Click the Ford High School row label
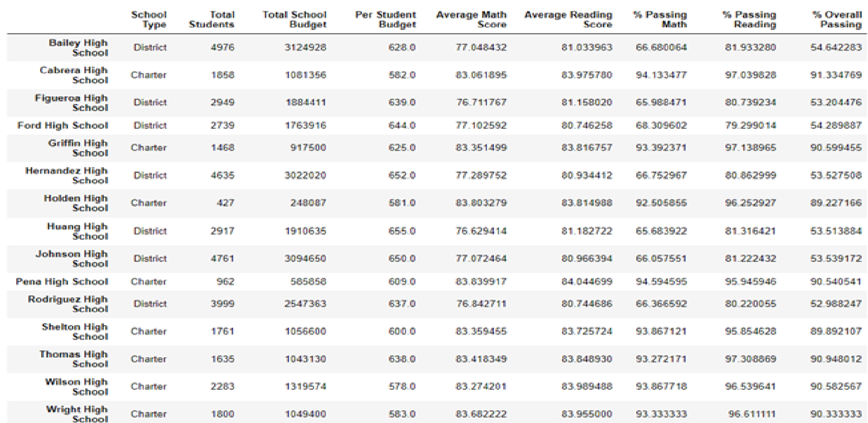The height and width of the screenshot is (423, 868). click(x=63, y=125)
